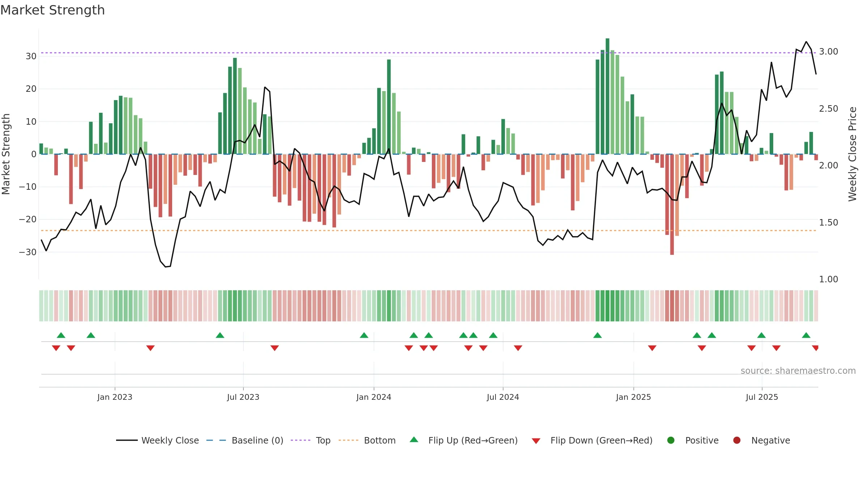Click the 1.00 price axis tick
Image resolution: width=868 pixels, height=488 pixels.
(x=829, y=279)
